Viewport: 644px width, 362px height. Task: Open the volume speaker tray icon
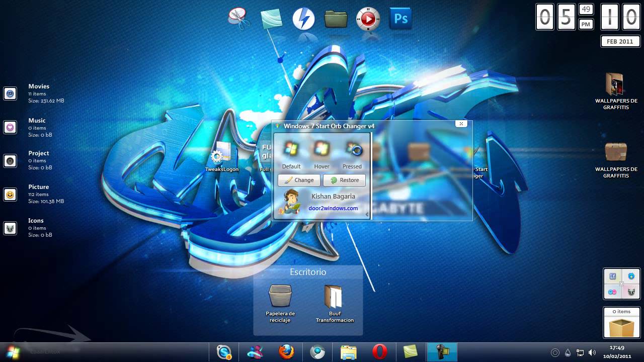coord(592,353)
